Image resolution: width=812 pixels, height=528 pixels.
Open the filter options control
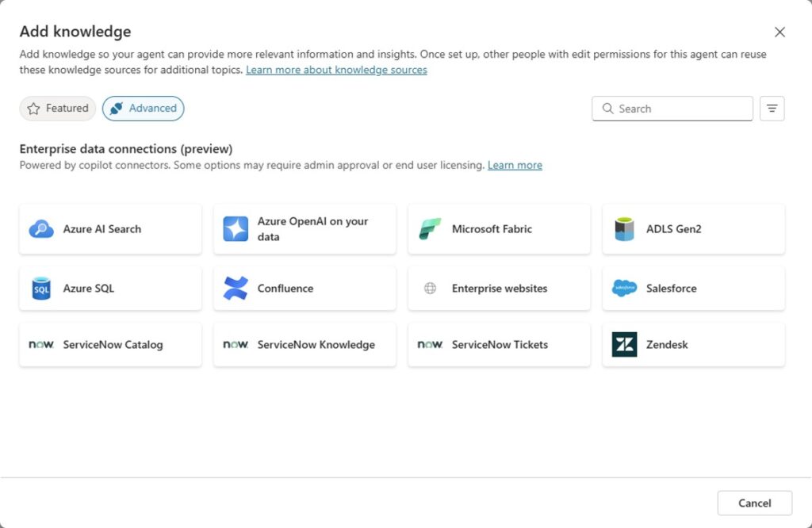pos(772,108)
